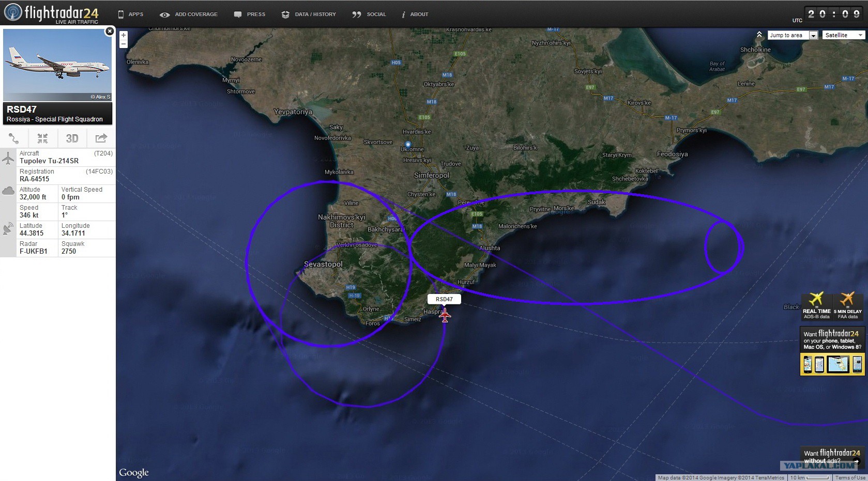Screen dimensions: 868x481
Task: Click the registration RA-64515
Action: click(x=35, y=179)
